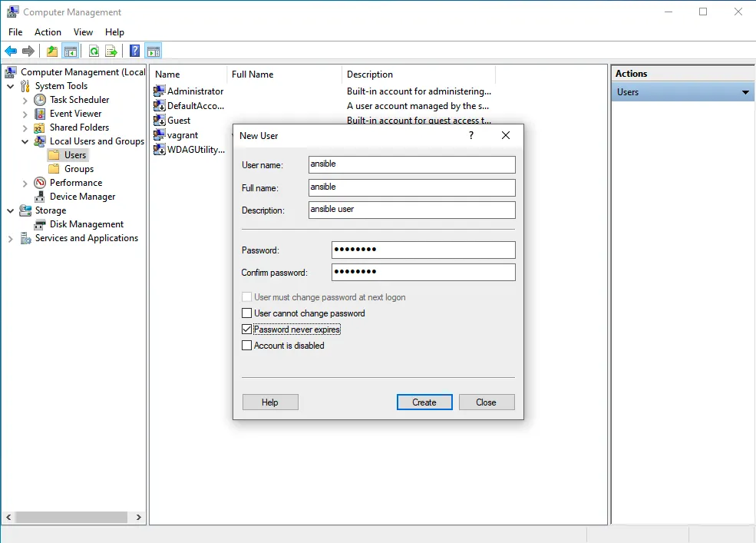
Task: Click the tree pane horizontal scrollbar thumb
Action: [x=71, y=517]
